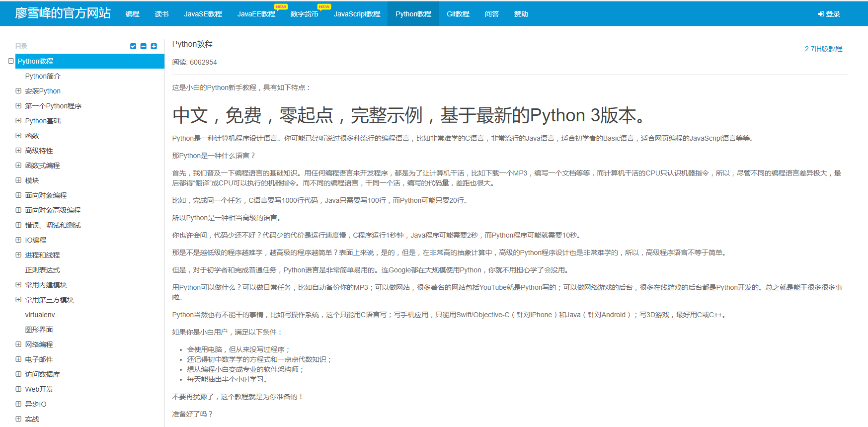Open the 网络编程 chapter link
Screen dimensions: 868x427
tap(39, 344)
